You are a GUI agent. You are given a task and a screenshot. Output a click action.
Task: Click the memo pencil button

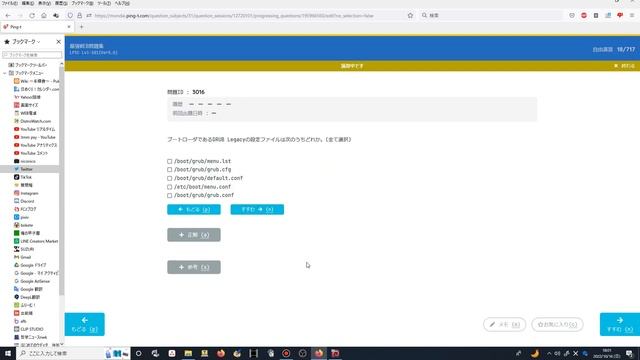click(x=504, y=324)
